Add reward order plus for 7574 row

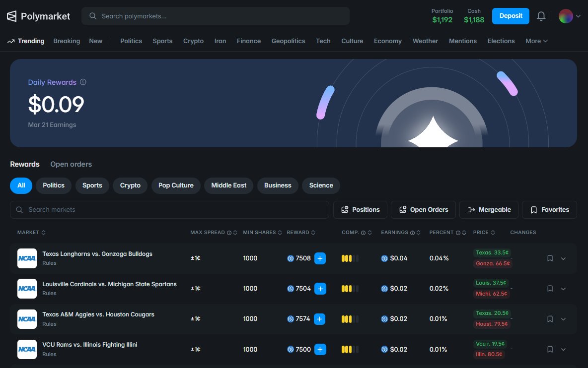[x=319, y=319]
